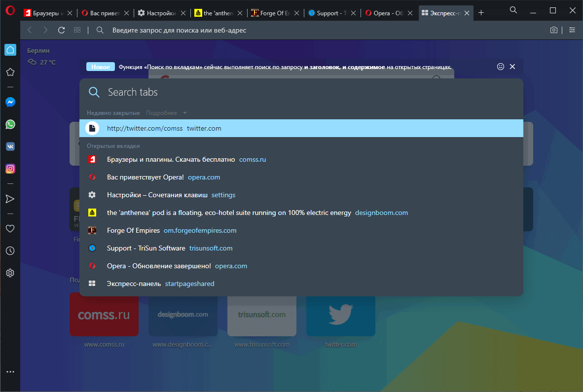Click Недавно закрытые section header
The width and height of the screenshot is (583, 392).
point(113,113)
